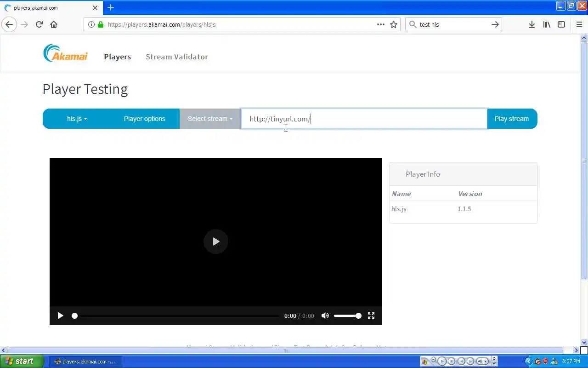Bookmark this page with the star
Screen dimensions: 588x368
pyautogui.click(x=394, y=24)
